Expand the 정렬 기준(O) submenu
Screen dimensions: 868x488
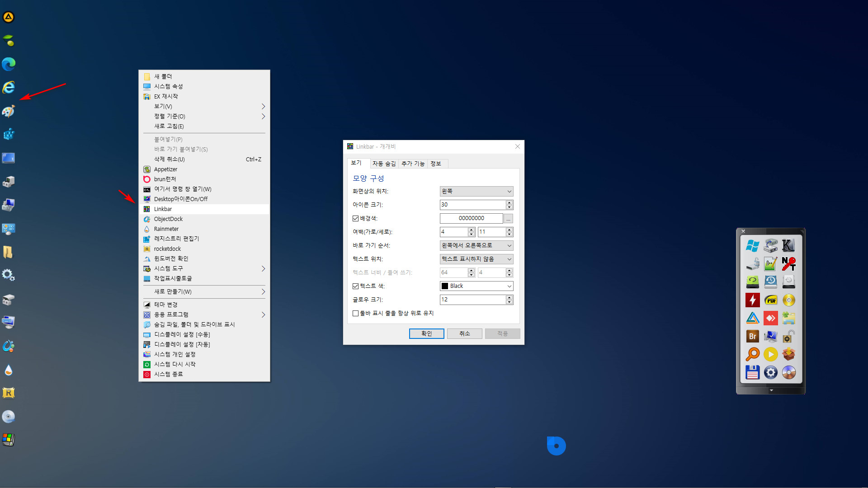[204, 116]
